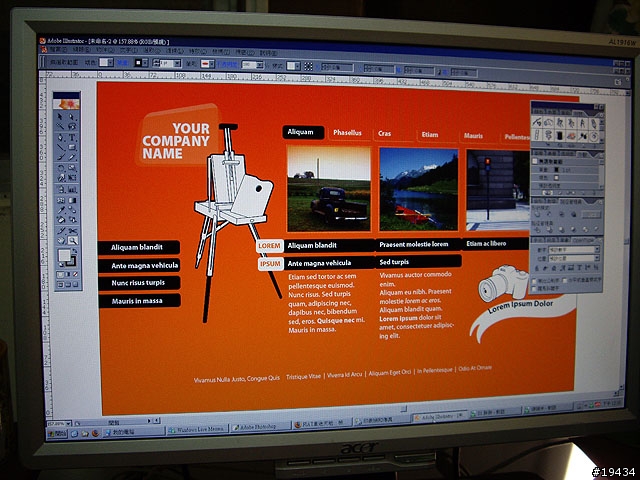Viewport: 640px width, 480px height.
Task: Select the highlighted Zoom magnifier tool
Action: (x=73, y=240)
